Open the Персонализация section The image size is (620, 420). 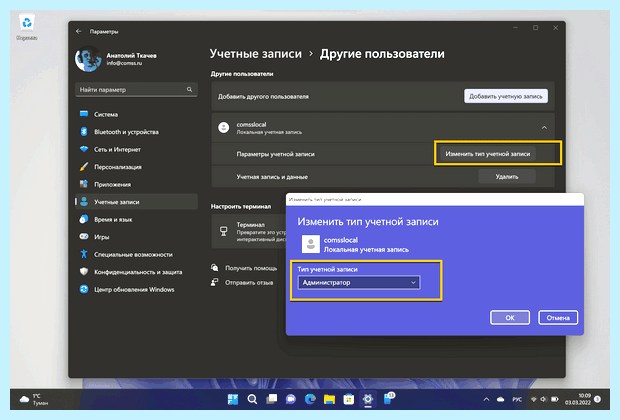(136, 167)
